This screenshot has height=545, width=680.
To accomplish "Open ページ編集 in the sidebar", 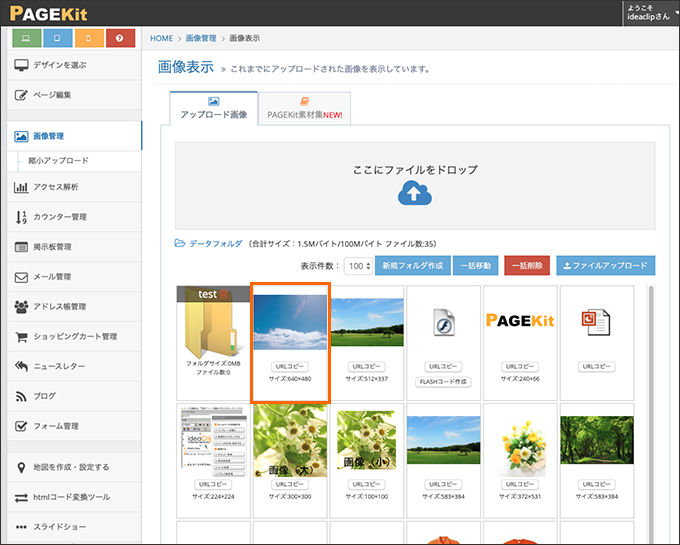I will 74,95.
